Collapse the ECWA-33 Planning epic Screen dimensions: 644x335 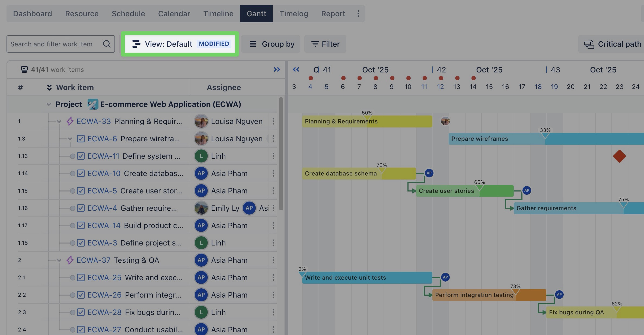tap(59, 122)
